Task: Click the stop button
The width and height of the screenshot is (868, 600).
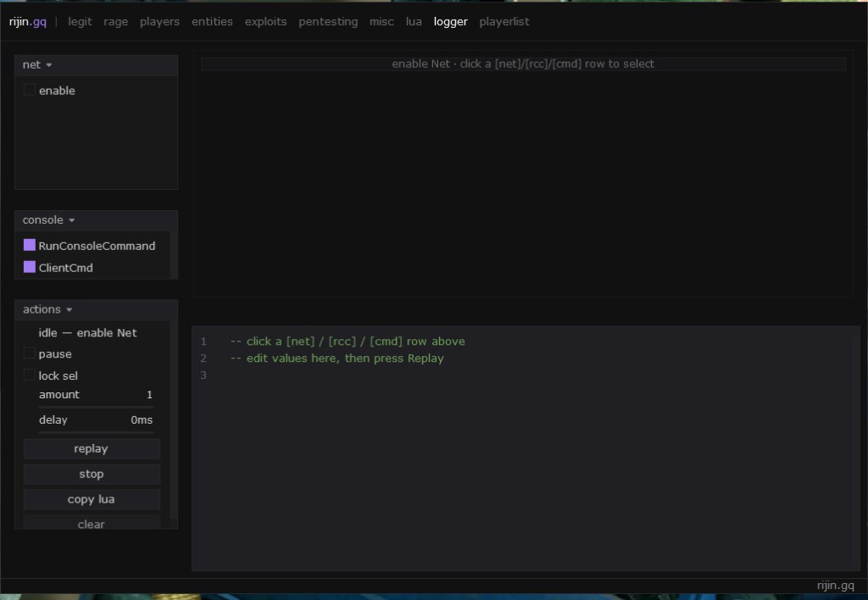Action: click(92, 475)
